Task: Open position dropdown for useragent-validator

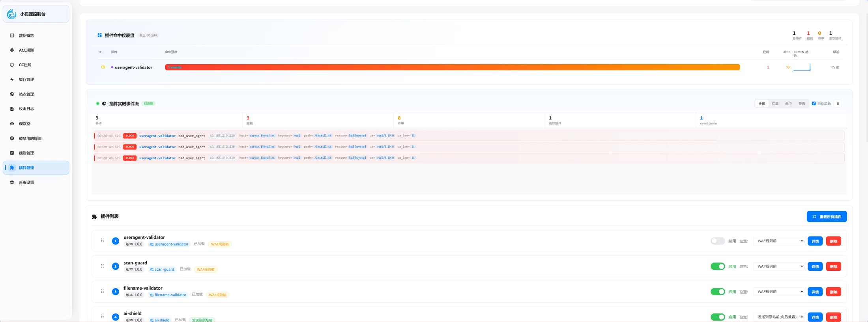Action: 779,241
